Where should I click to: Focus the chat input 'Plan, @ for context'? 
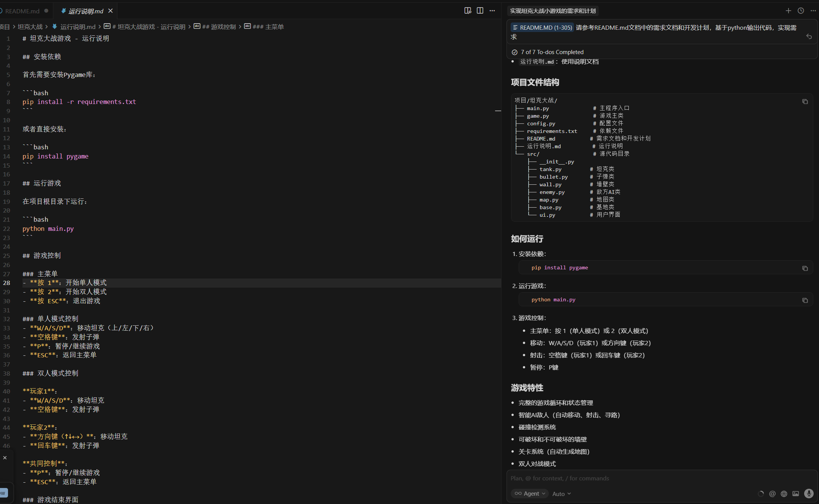point(662,478)
